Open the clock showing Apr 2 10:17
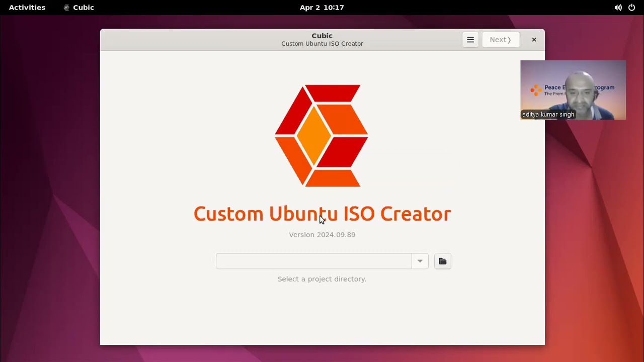This screenshot has height=362, width=644. pos(322,8)
